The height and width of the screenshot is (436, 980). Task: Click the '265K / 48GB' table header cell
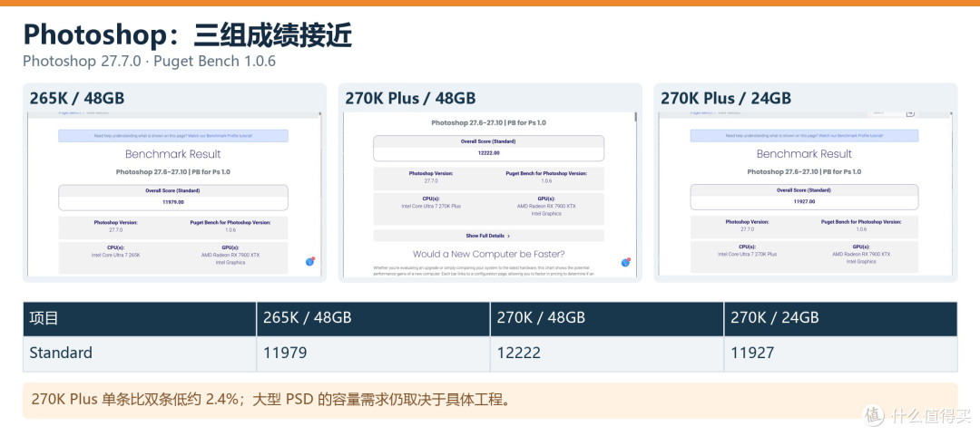tap(373, 318)
